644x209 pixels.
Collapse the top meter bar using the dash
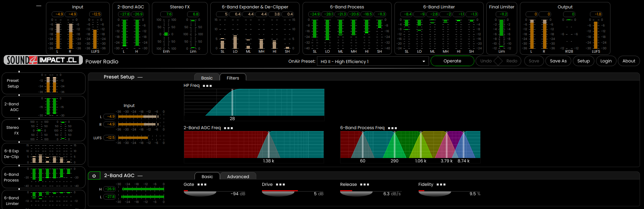tap(39, 6)
